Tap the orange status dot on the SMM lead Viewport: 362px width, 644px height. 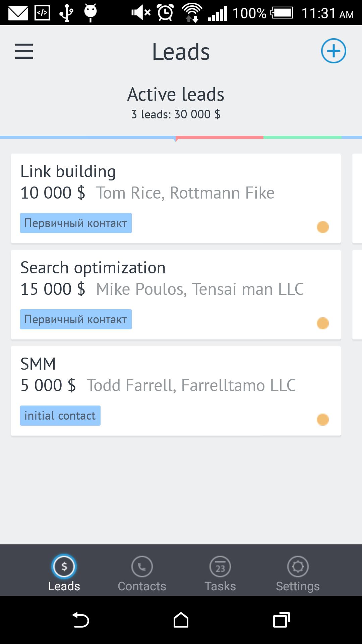[x=323, y=419]
